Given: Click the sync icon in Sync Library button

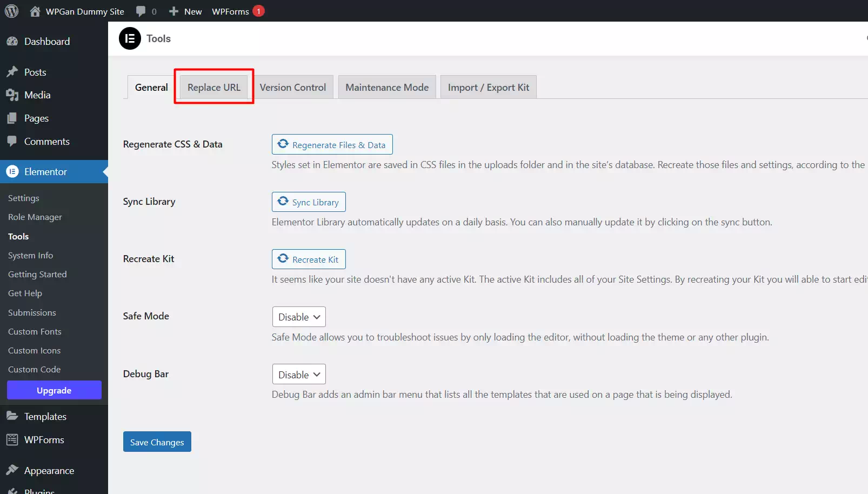Looking at the screenshot, I should click(x=283, y=201).
